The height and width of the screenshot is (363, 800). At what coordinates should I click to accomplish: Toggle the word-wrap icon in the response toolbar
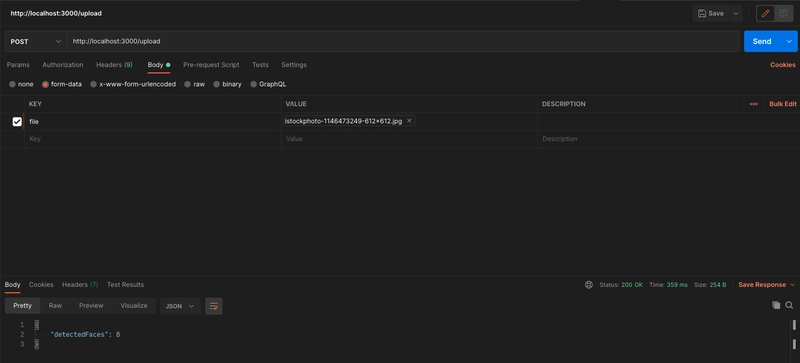coord(214,306)
